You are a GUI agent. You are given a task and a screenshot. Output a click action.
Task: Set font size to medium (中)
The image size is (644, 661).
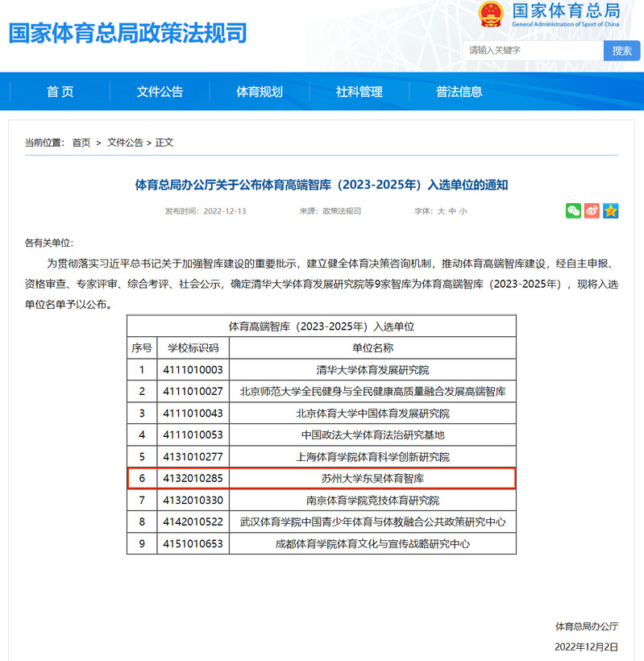pyautogui.click(x=452, y=211)
